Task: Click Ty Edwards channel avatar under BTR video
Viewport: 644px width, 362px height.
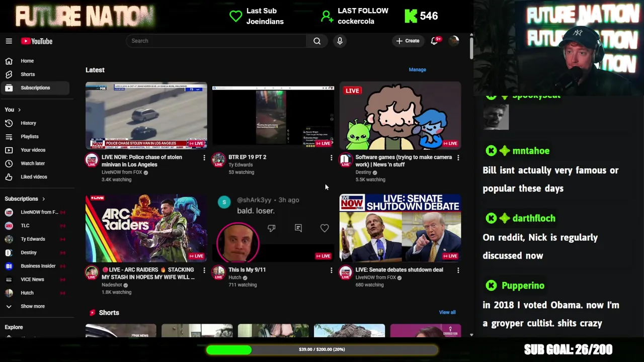Action: pyautogui.click(x=218, y=160)
